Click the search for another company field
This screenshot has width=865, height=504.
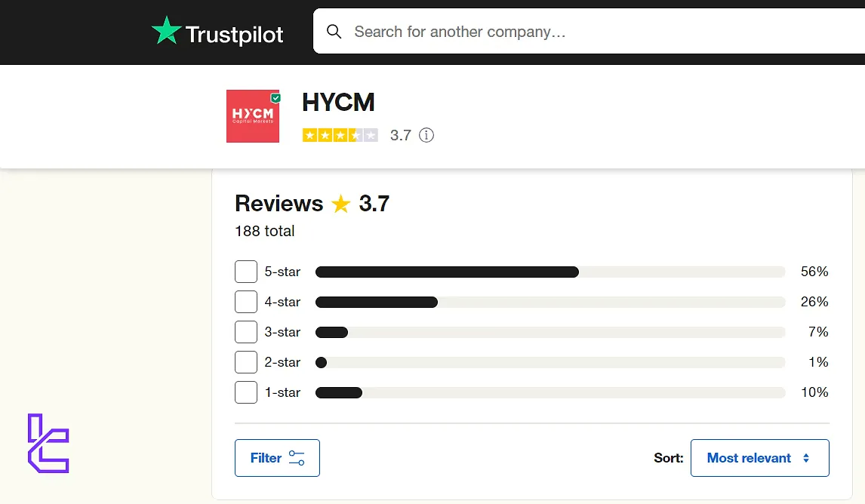click(491, 32)
